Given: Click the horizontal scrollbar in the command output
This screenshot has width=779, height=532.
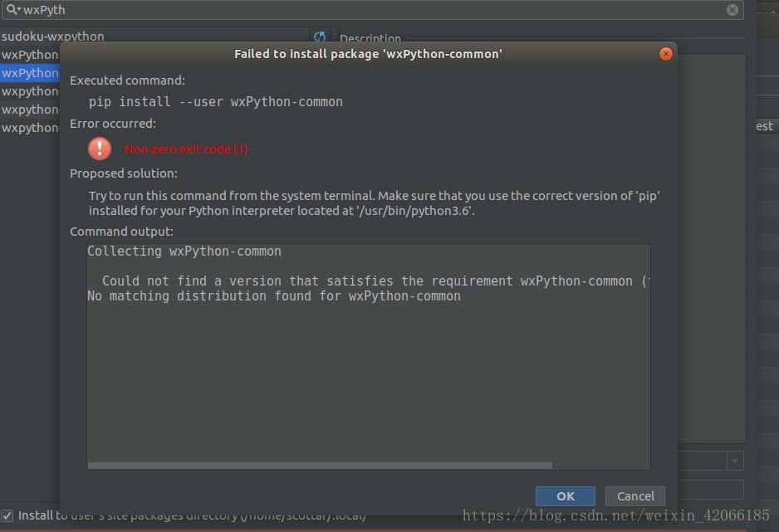Looking at the screenshot, I should pos(320,466).
